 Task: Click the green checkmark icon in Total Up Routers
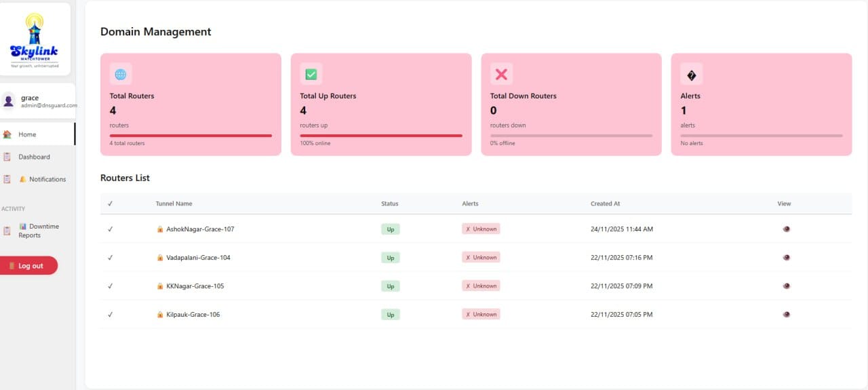click(311, 74)
